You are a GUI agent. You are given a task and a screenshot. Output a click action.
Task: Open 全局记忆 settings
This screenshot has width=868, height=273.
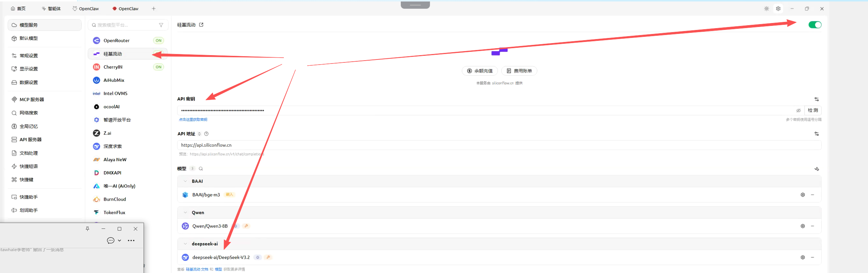click(x=45, y=126)
